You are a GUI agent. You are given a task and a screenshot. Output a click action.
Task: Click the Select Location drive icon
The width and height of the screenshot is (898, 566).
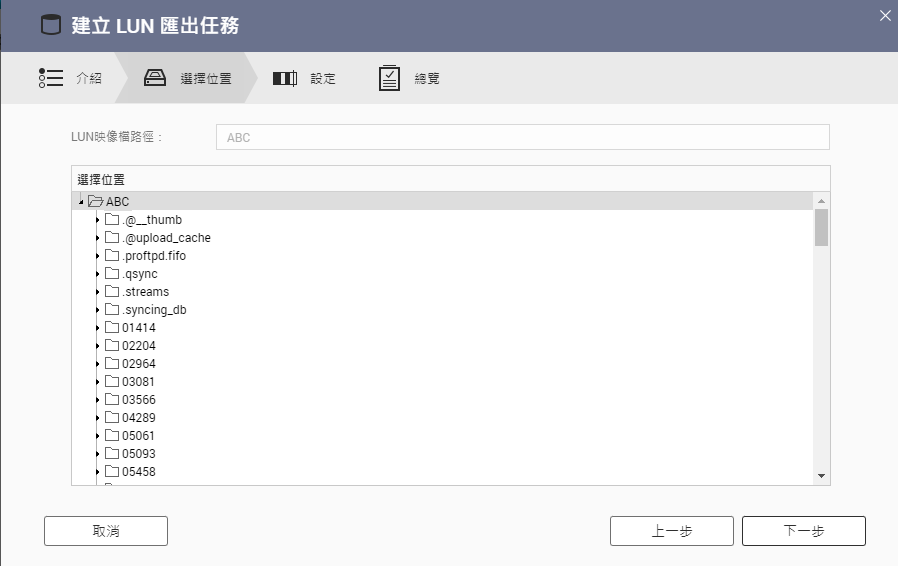pyautogui.click(x=155, y=78)
